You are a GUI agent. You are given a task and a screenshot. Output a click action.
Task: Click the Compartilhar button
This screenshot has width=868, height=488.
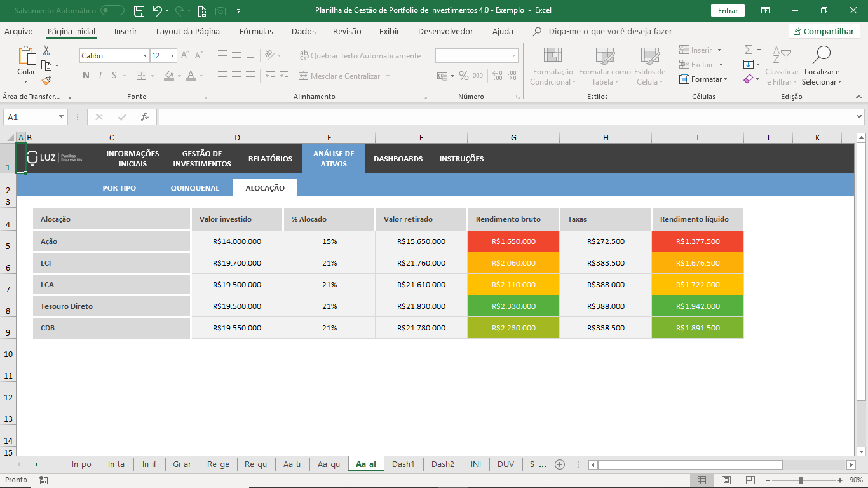pyautogui.click(x=824, y=31)
